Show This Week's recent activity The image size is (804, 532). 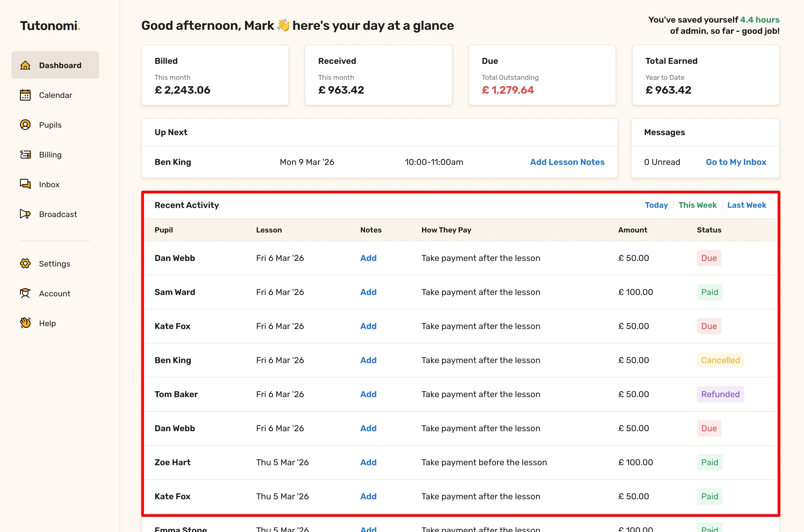click(697, 205)
